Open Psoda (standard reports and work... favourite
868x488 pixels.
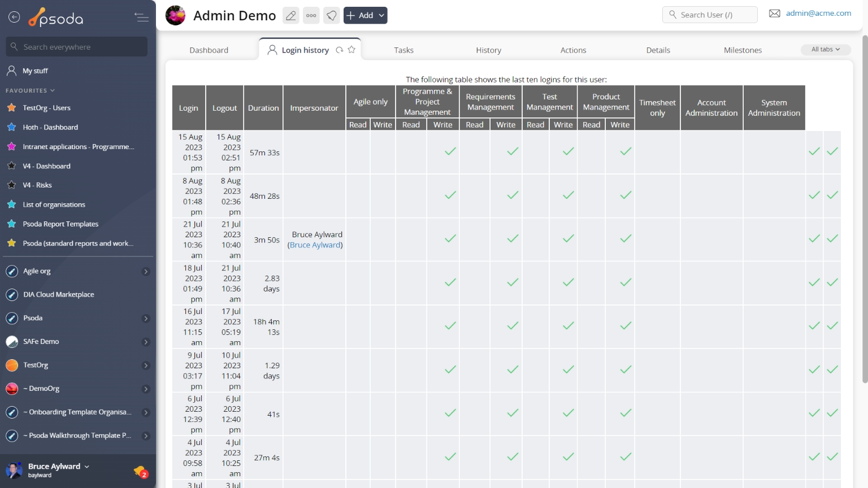tap(78, 243)
